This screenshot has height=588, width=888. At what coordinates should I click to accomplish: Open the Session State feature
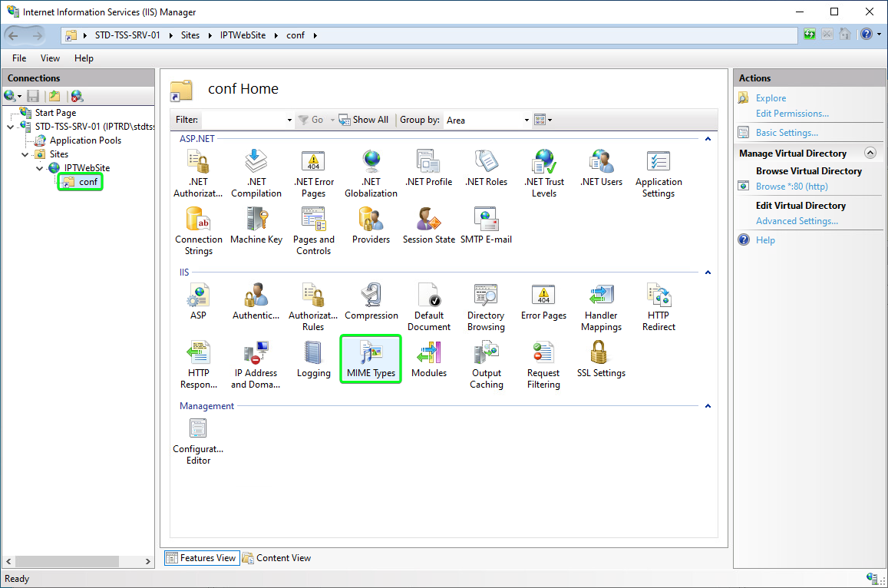pos(429,226)
